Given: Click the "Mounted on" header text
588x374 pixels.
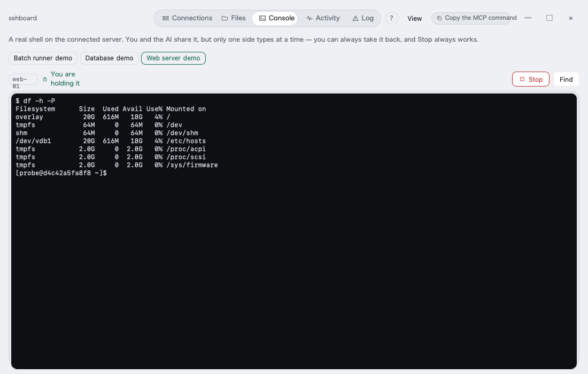Looking at the screenshot, I should click(x=186, y=109).
